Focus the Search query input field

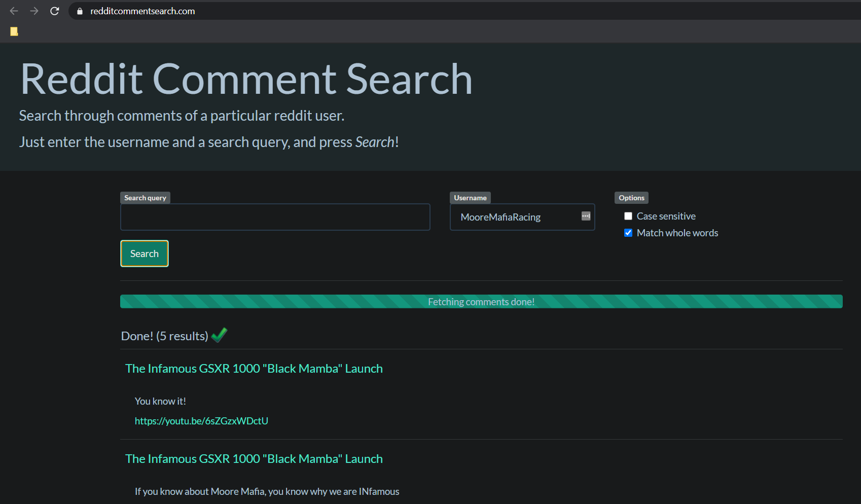pos(275,217)
